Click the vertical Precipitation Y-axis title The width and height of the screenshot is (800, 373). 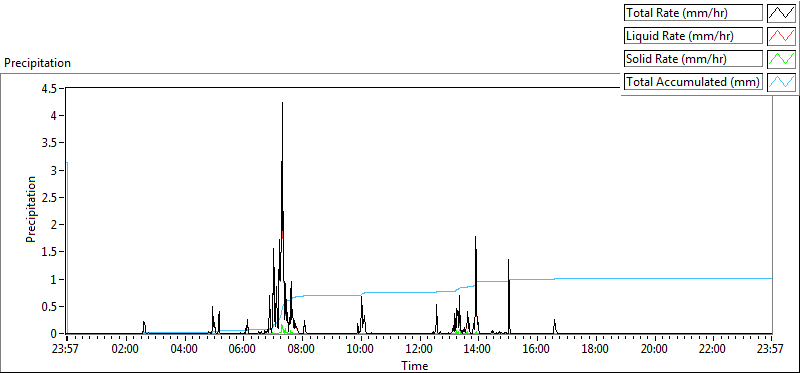tap(31, 209)
